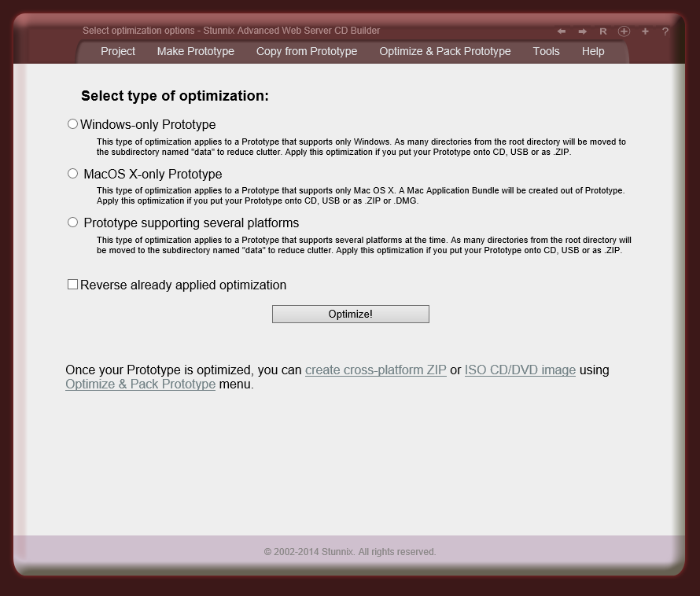Enable Reverse already applied optimization

pos(72,284)
